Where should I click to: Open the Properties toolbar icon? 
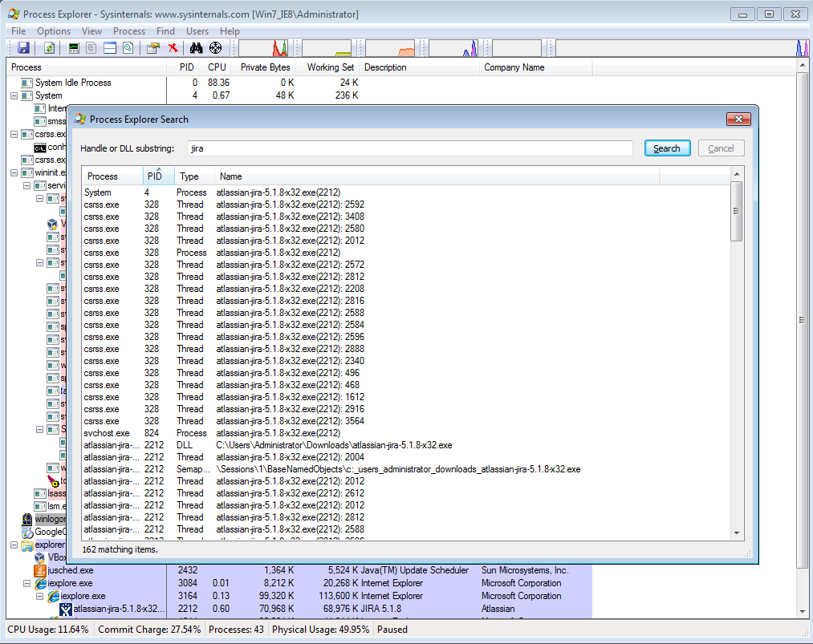pyautogui.click(x=152, y=48)
